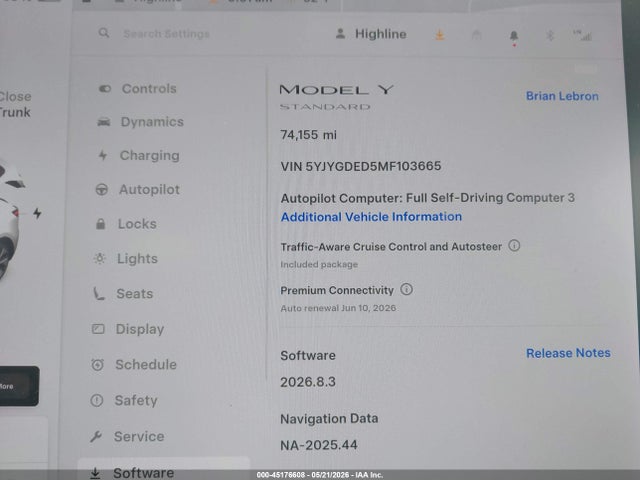Show info for Premium Connectivity
This screenshot has width=640, height=480.
[x=407, y=289]
